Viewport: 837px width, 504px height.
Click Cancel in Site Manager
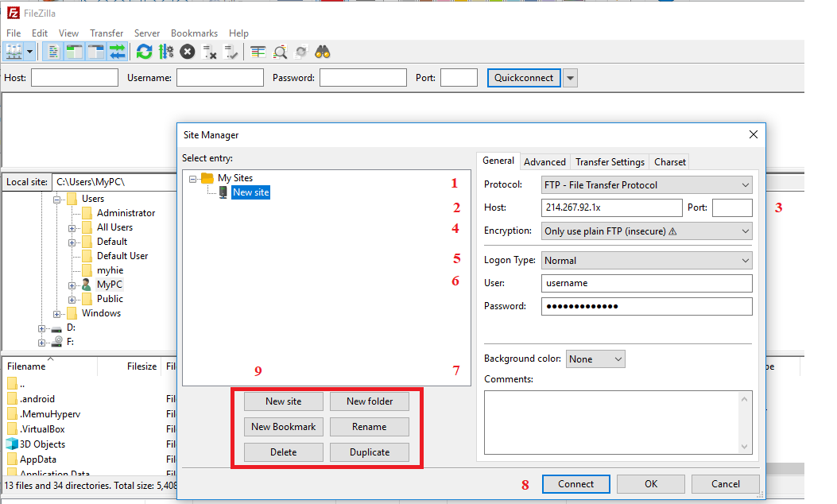[x=726, y=484]
